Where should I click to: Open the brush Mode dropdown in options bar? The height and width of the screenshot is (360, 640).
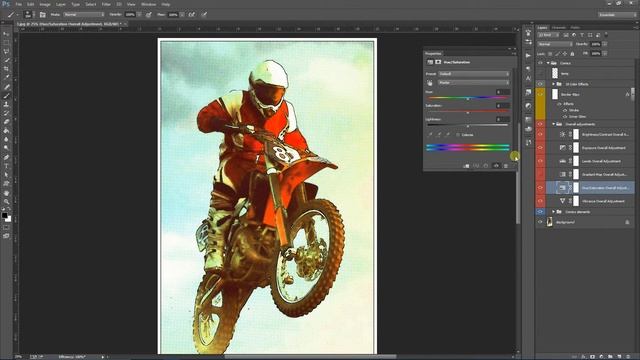coord(84,15)
